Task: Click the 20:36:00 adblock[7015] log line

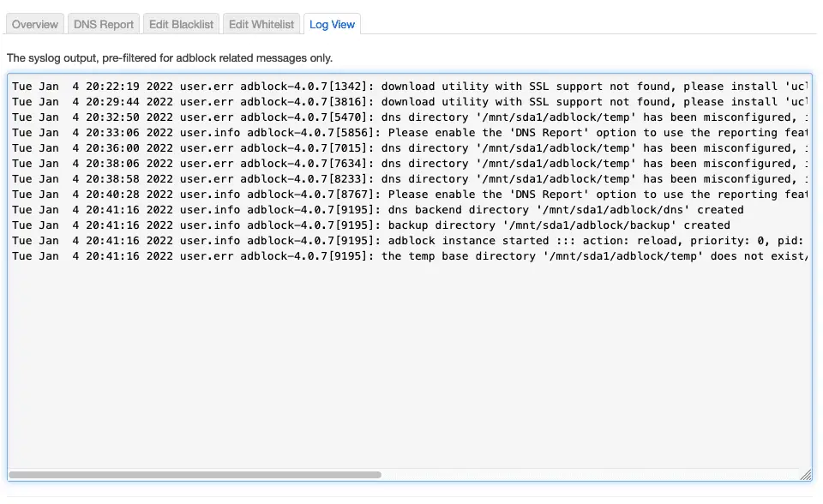Action: point(410,148)
